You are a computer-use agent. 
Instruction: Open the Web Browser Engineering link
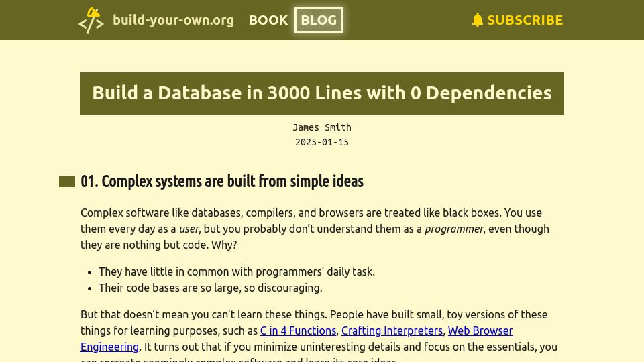[480, 330]
